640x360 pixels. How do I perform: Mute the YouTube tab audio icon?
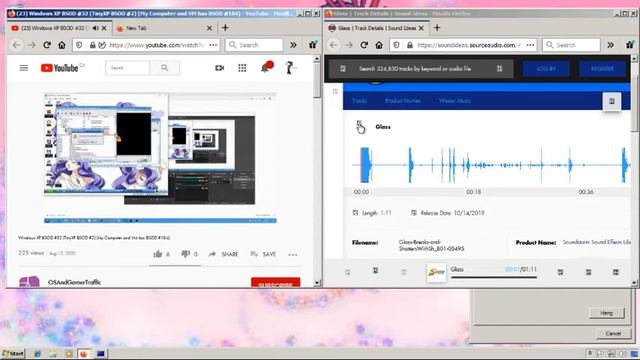pos(95,28)
